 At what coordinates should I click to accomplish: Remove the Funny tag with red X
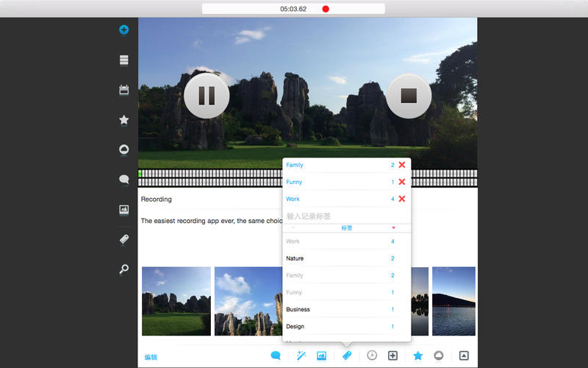click(401, 182)
